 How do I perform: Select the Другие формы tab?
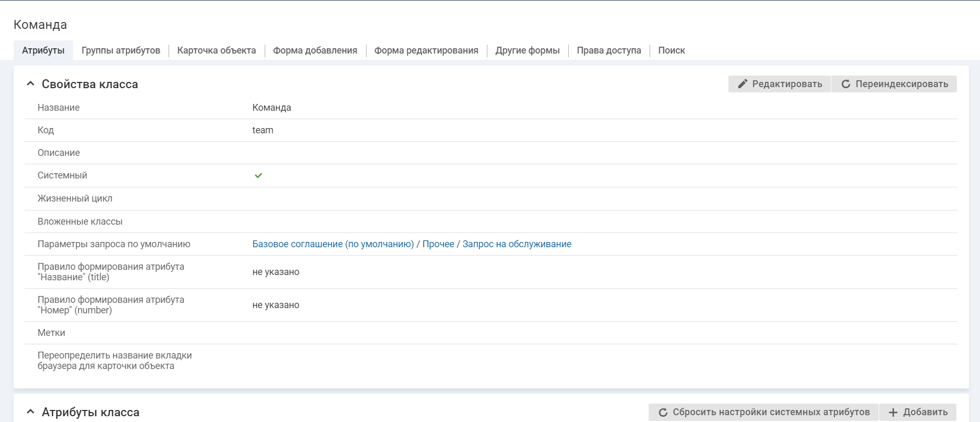pyautogui.click(x=527, y=50)
